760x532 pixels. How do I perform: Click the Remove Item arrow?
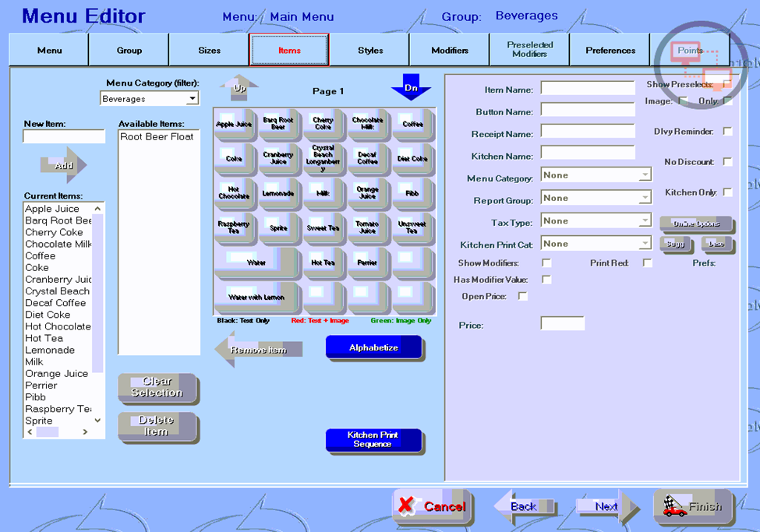259,349
